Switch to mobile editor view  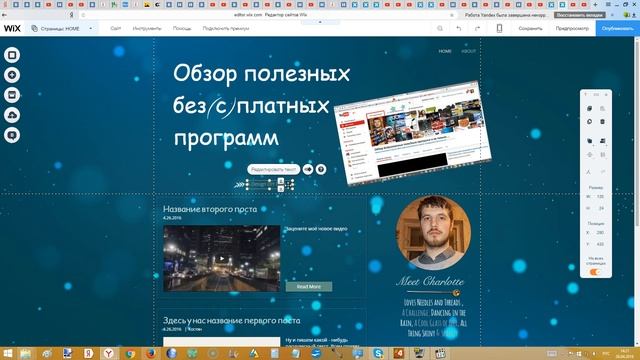(499, 29)
